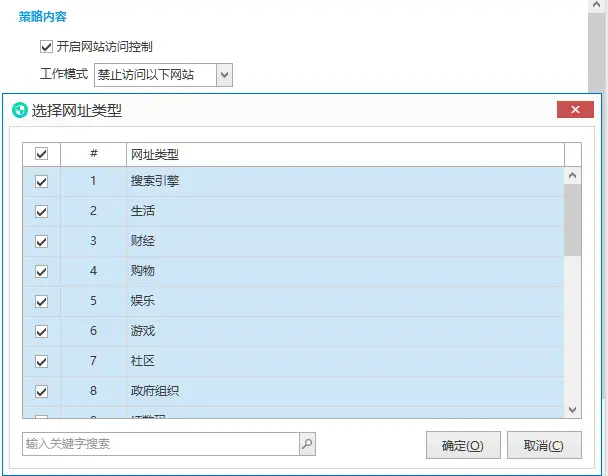
Task: Click the 网址类型 column header
Action: click(344, 154)
